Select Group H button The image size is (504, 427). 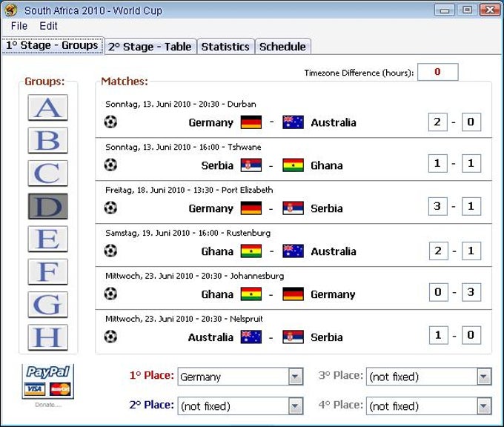[x=48, y=337]
